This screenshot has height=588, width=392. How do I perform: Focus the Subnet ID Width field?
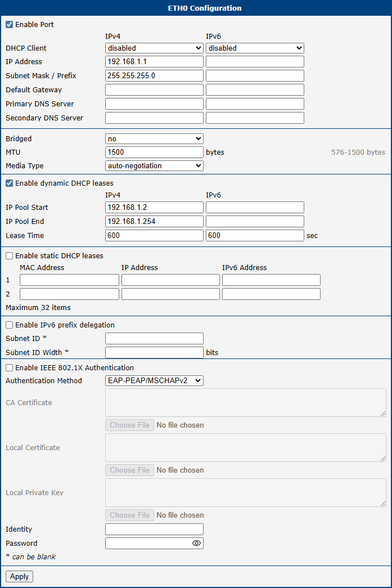[x=155, y=352]
